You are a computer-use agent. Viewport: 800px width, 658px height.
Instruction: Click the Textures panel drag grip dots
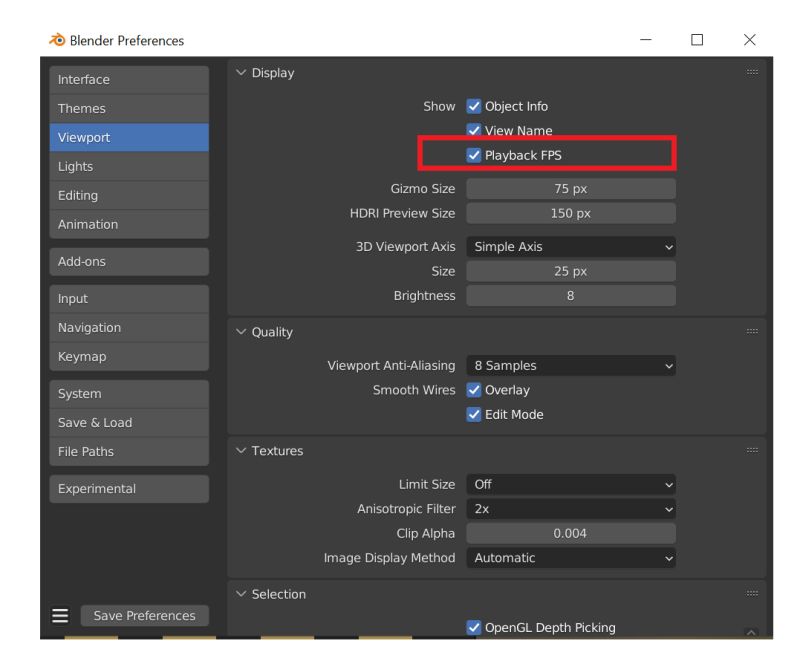pos(752,450)
